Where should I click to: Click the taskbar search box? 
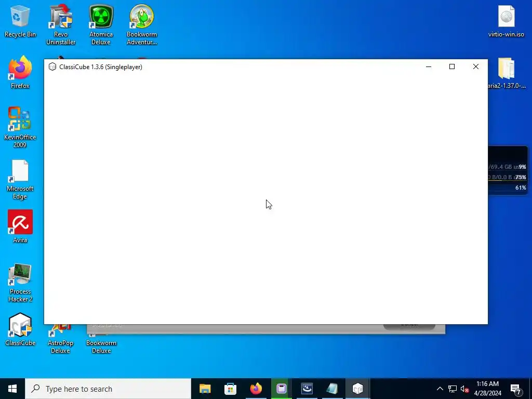[108, 389]
